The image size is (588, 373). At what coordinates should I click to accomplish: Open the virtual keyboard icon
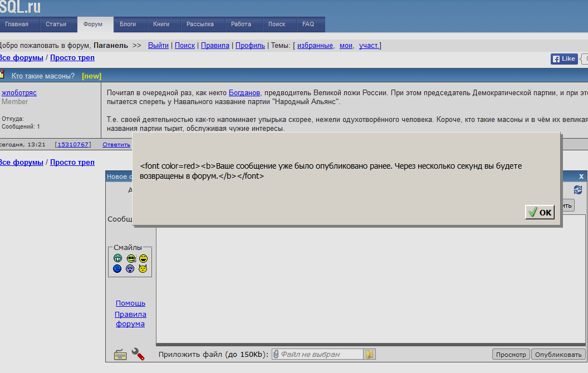(x=120, y=354)
